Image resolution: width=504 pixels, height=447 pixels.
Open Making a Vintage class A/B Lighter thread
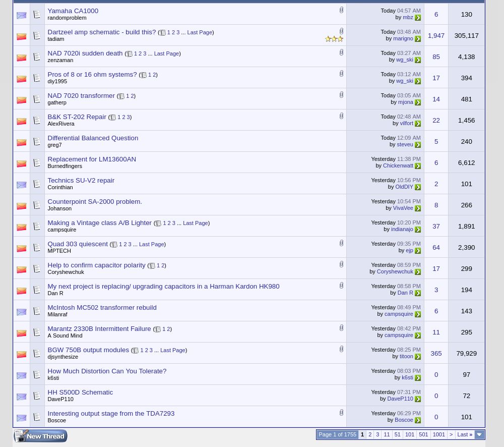[x=100, y=222]
